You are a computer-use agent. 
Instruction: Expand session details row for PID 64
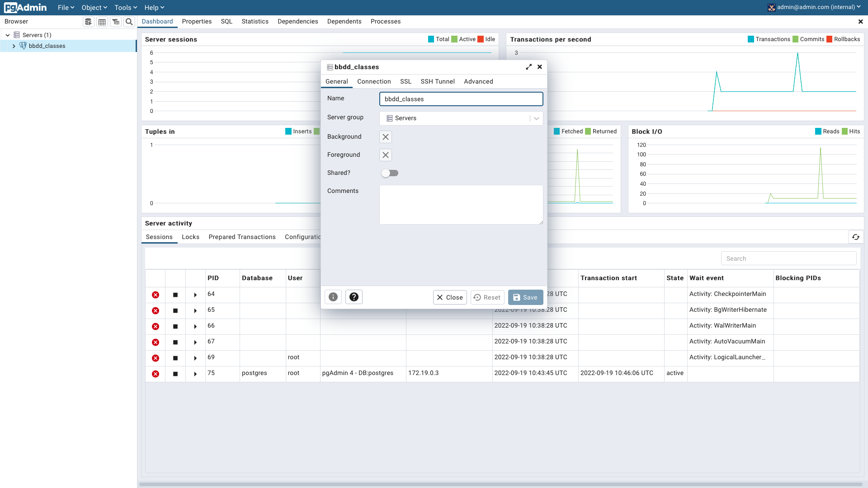(x=195, y=295)
